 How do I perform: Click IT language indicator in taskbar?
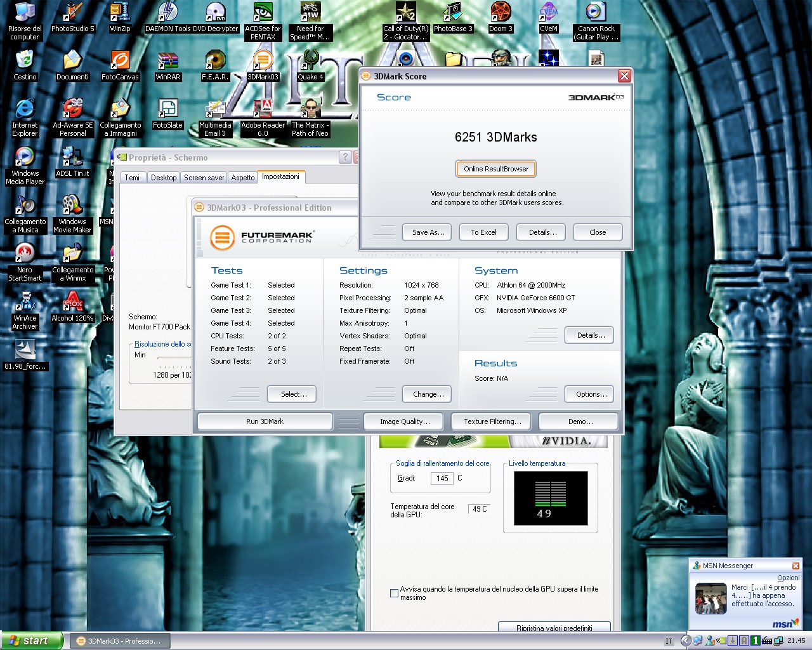click(669, 641)
